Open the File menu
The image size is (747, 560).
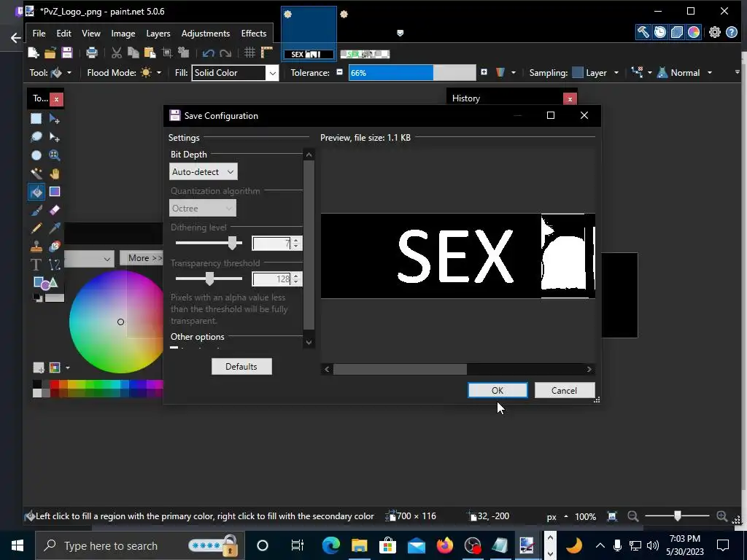39,34
